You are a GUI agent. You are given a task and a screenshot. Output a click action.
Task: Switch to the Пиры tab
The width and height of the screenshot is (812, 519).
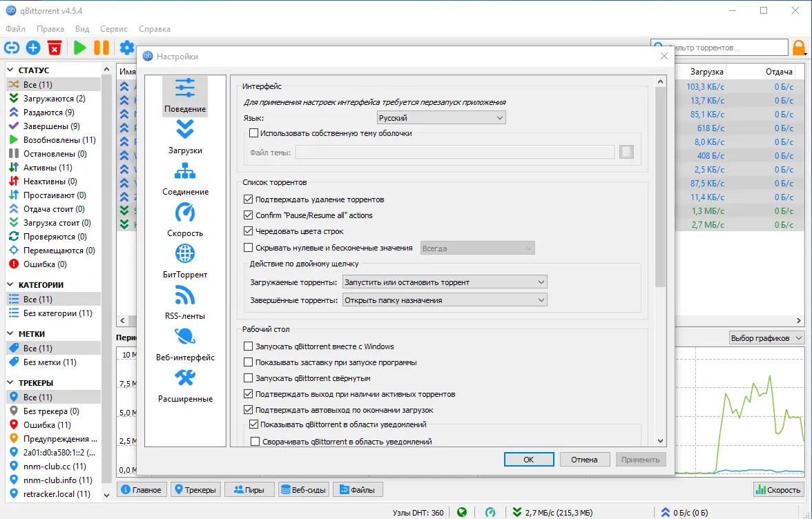coord(249,489)
